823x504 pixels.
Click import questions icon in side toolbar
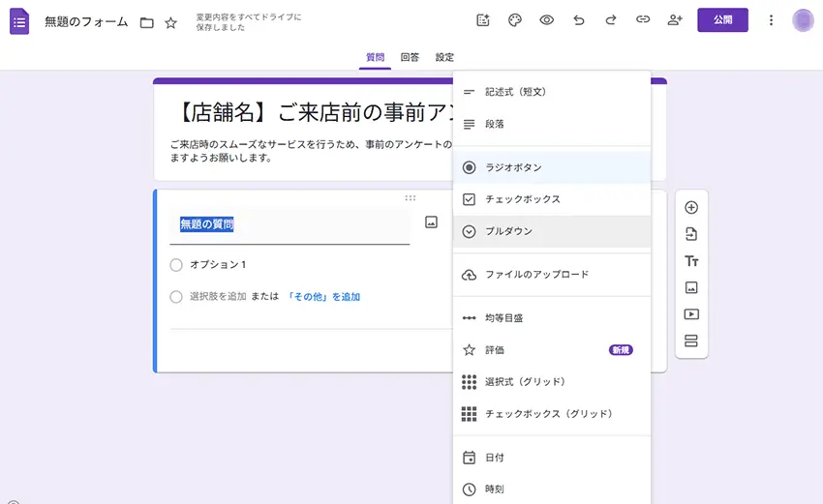pos(691,234)
